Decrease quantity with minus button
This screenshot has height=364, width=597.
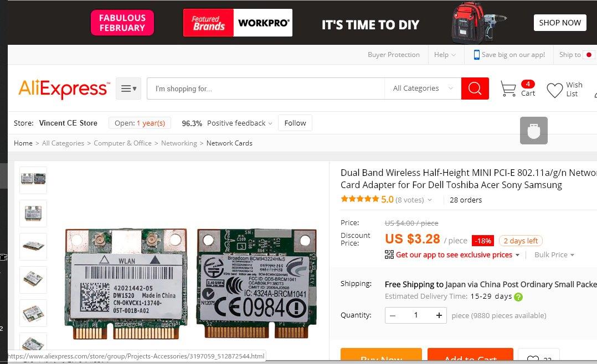click(x=393, y=315)
